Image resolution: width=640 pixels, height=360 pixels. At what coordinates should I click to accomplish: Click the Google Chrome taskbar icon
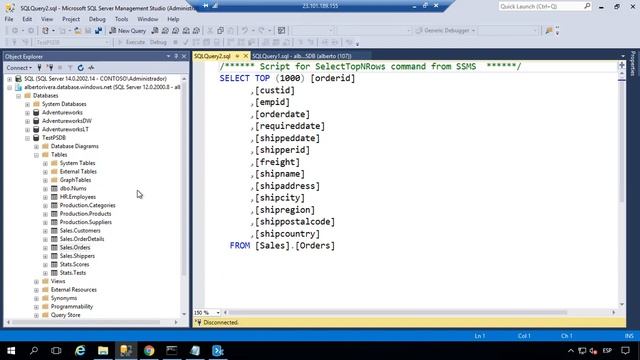click(149, 351)
